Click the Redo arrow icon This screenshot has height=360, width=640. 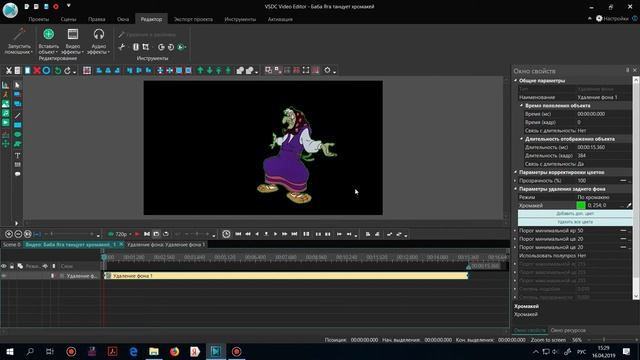[67, 71]
